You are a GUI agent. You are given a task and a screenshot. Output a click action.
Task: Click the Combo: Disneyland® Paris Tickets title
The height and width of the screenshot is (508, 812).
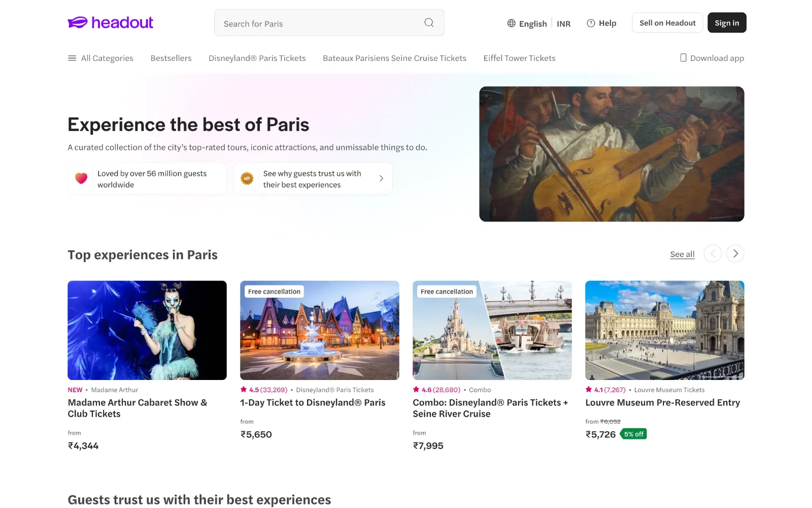point(490,408)
